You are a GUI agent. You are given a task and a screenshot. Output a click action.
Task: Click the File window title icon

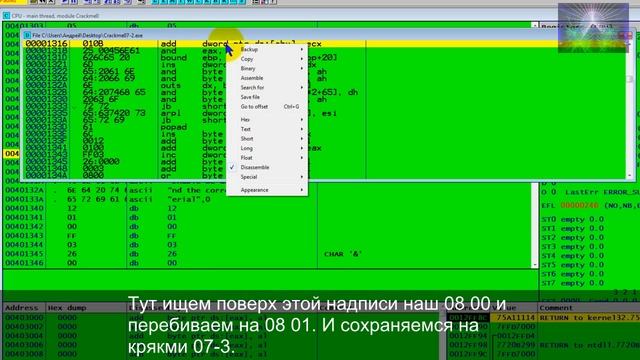click(x=27, y=36)
